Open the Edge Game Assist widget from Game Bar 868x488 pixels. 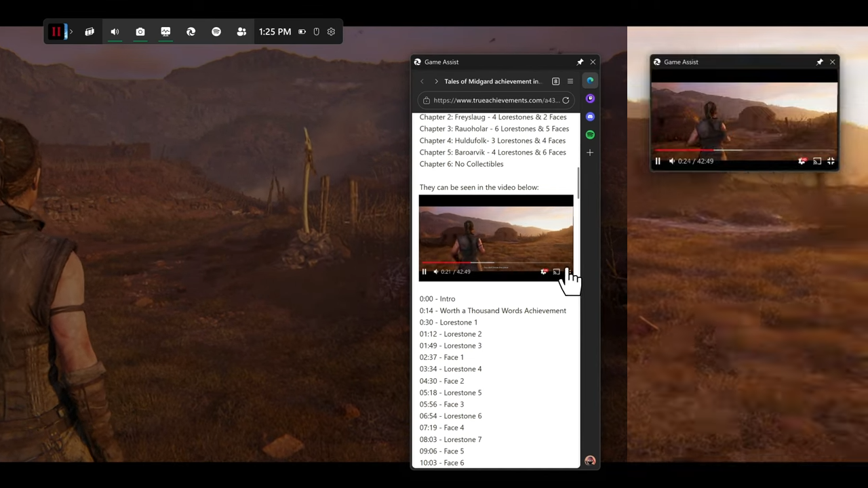191,32
